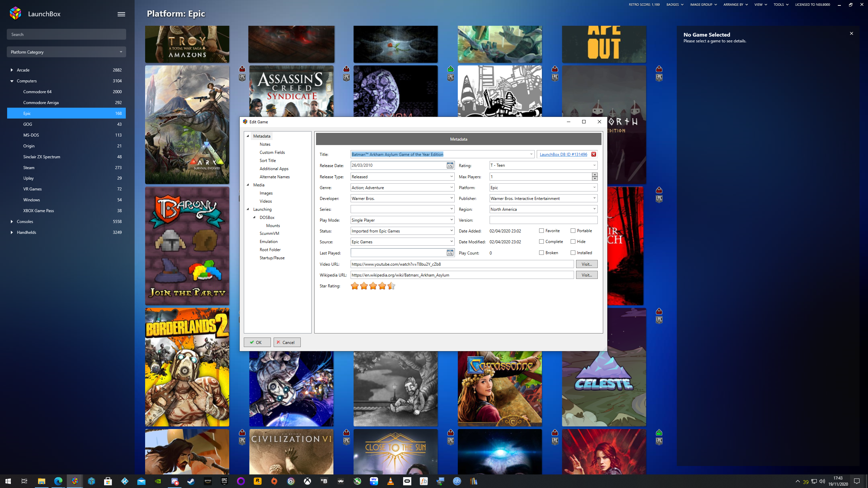The width and height of the screenshot is (868, 488).
Task: Open the Platform Category dropdown in sidebar
Action: (x=66, y=52)
